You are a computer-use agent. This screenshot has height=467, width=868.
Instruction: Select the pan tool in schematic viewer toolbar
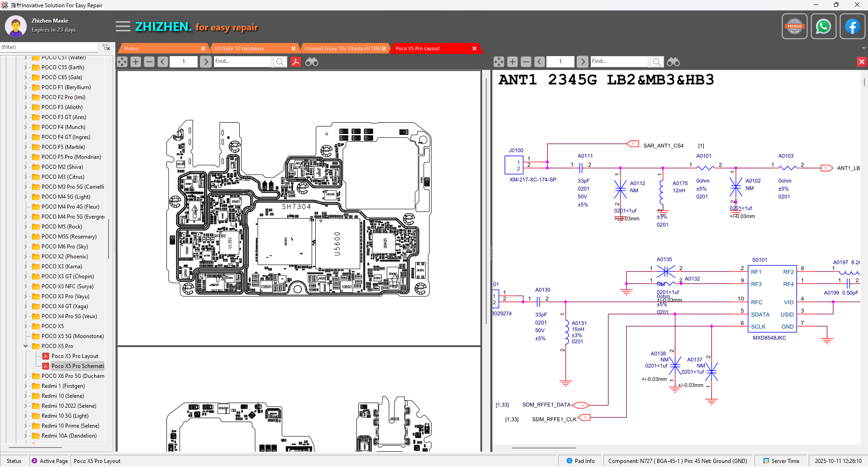pyautogui.click(x=498, y=62)
